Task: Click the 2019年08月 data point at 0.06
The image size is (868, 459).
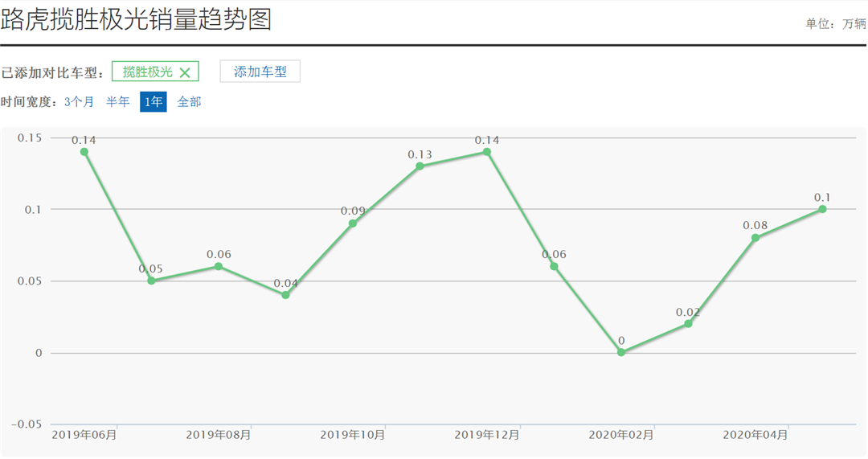Action: click(219, 266)
